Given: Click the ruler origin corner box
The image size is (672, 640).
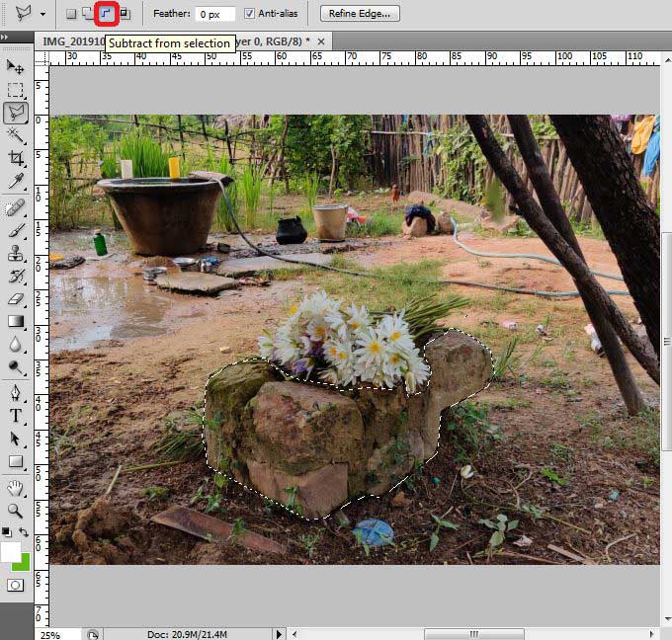Looking at the screenshot, I should click(42, 58).
